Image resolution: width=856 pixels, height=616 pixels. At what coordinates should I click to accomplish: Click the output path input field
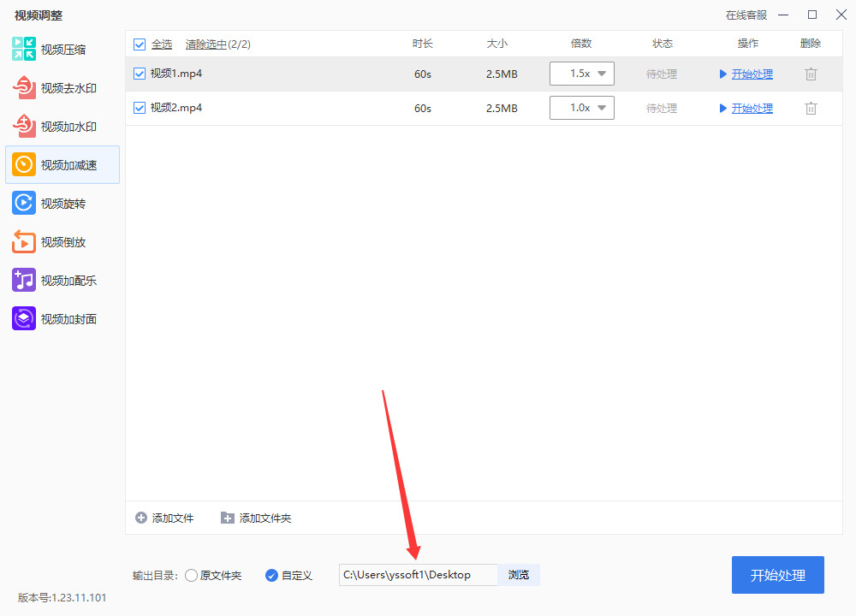(x=419, y=575)
